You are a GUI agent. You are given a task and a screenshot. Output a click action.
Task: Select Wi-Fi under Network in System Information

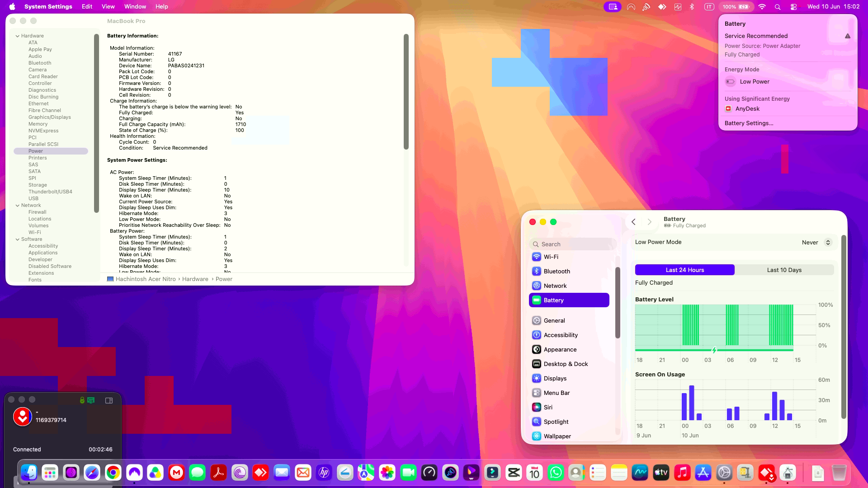(35, 232)
